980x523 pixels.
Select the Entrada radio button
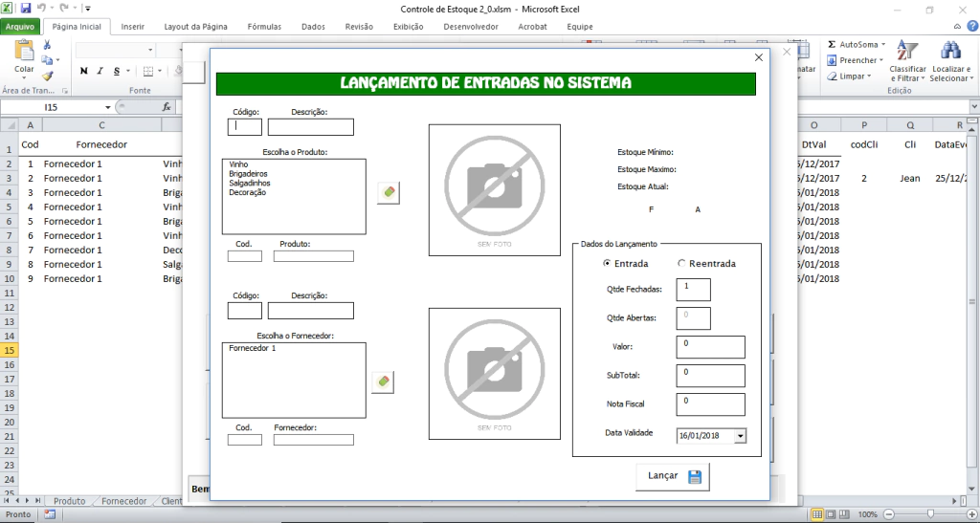pos(607,263)
